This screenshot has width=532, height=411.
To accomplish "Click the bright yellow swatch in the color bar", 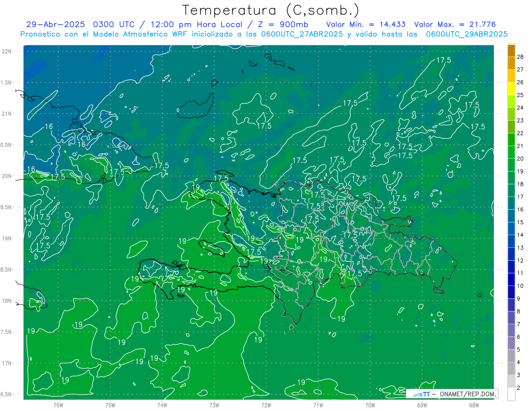I will pos(511,88).
